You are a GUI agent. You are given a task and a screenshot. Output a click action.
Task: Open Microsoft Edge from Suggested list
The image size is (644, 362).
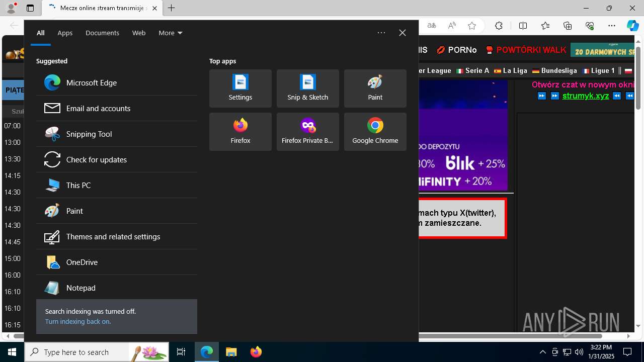[117, 82]
